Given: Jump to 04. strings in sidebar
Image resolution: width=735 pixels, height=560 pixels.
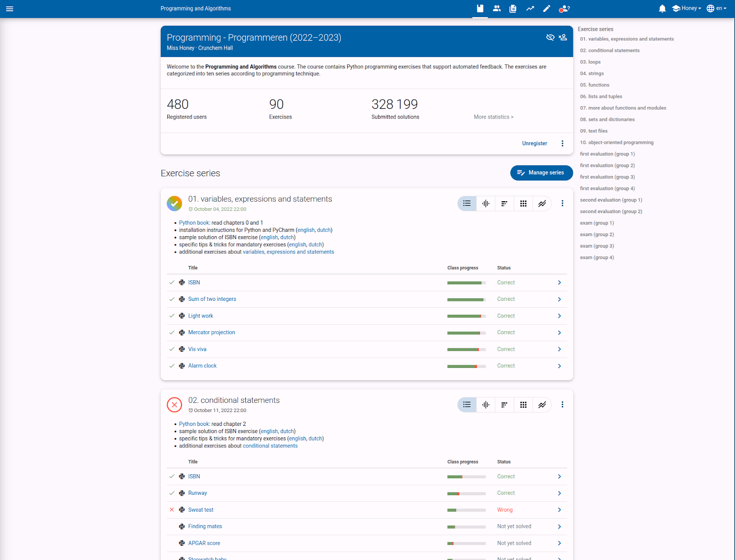Looking at the screenshot, I should pyautogui.click(x=592, y=74).
